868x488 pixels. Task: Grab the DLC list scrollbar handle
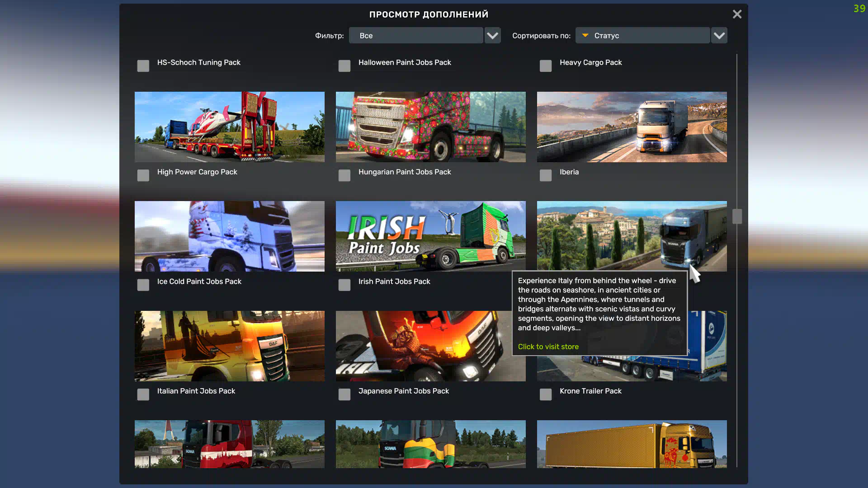(x=737, y=216)
